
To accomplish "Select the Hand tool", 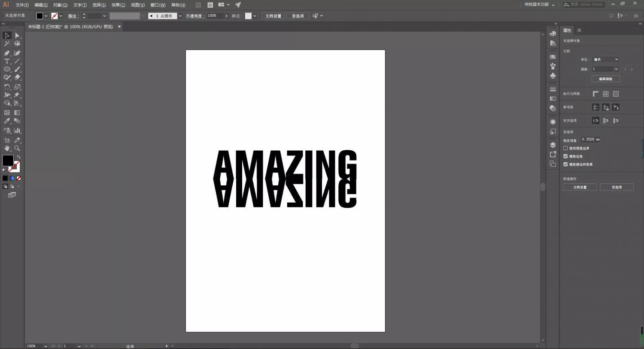I will 7,148.
